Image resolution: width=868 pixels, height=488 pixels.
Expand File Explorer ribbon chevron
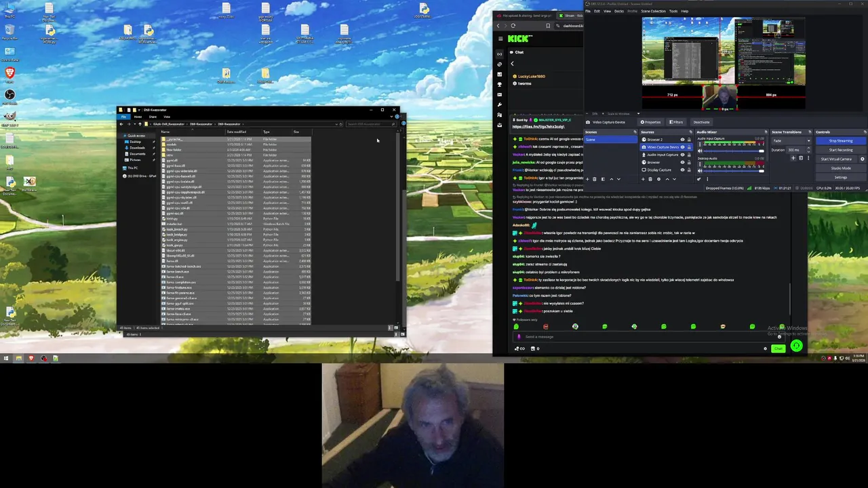pyautogui.click(x=391, y=117)
